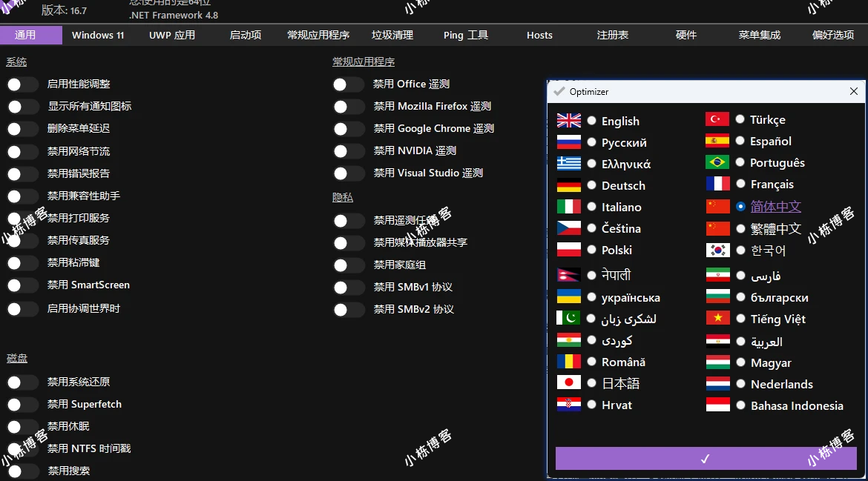Switch to 注册表 tab

[613, 35]
